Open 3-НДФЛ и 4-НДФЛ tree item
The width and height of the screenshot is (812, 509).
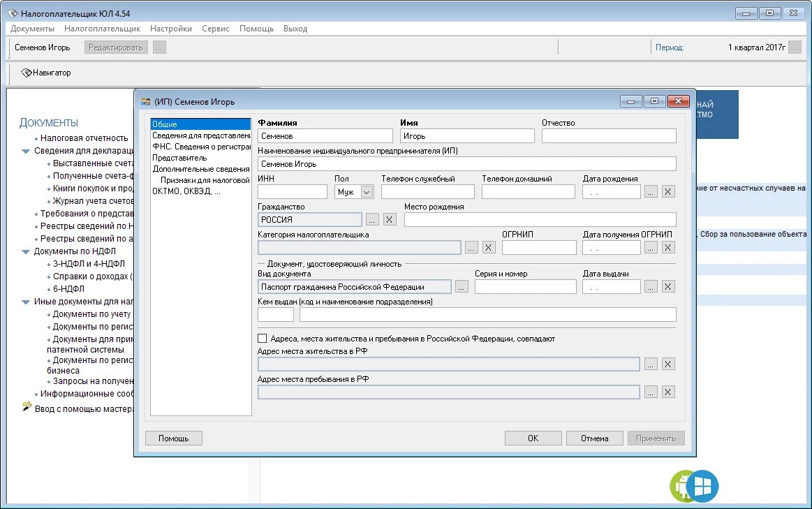pyautogui.click(x=89, y=263)
